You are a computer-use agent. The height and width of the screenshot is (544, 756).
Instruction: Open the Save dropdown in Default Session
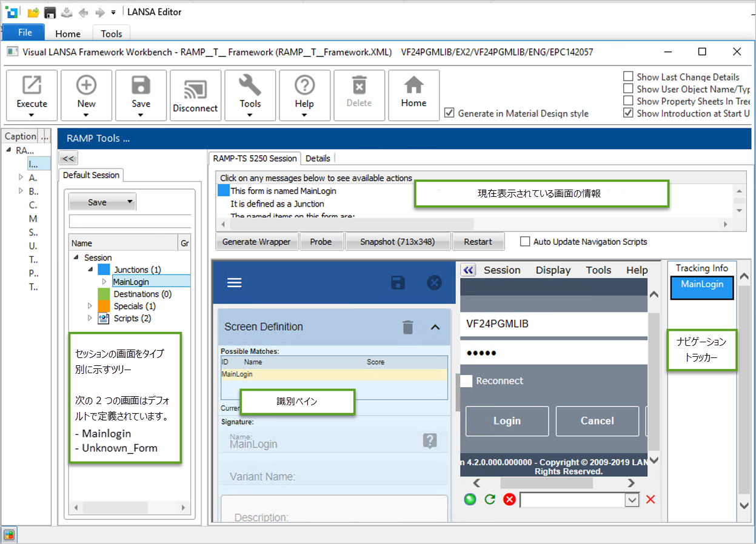coord(129,202)
